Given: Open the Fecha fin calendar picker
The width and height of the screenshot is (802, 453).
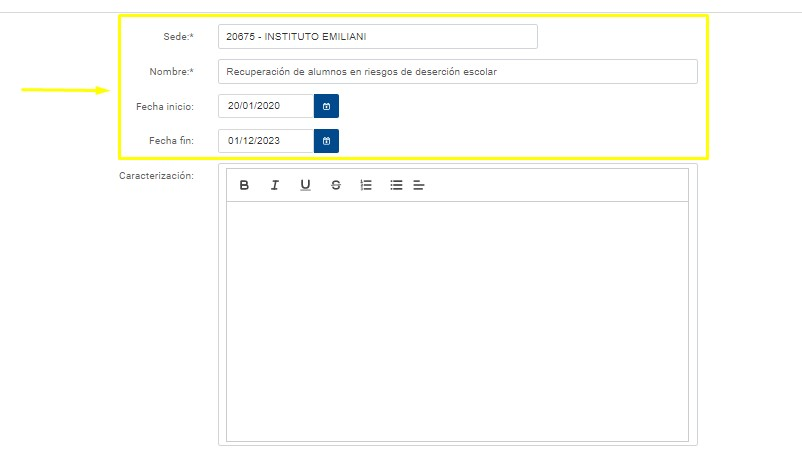Looking at the screenshot, I should (x=326, y=141).
